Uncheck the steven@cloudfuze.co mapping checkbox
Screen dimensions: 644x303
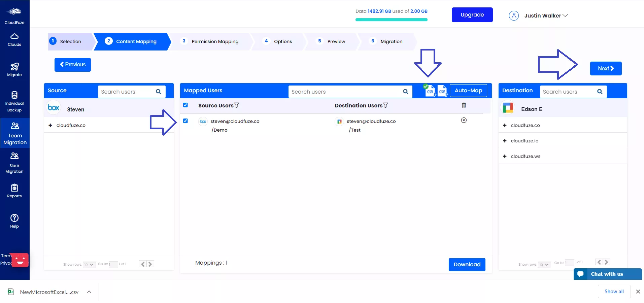[185, 121]
